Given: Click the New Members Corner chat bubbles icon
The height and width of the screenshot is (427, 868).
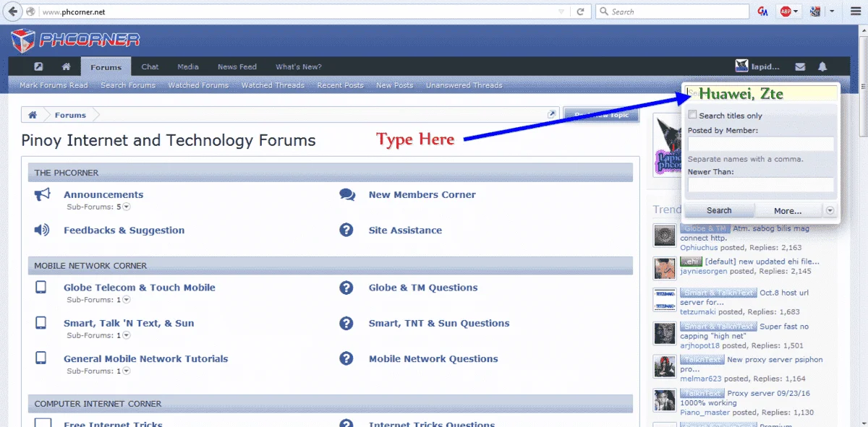Looking at the screenshot, I should click(347, 194).
